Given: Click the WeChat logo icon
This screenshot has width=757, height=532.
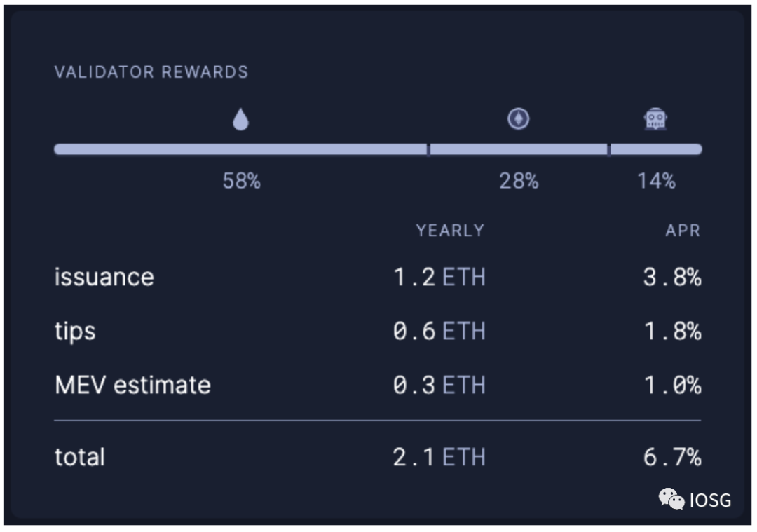Looking at the screenshot, I should [x=671, y=499].
